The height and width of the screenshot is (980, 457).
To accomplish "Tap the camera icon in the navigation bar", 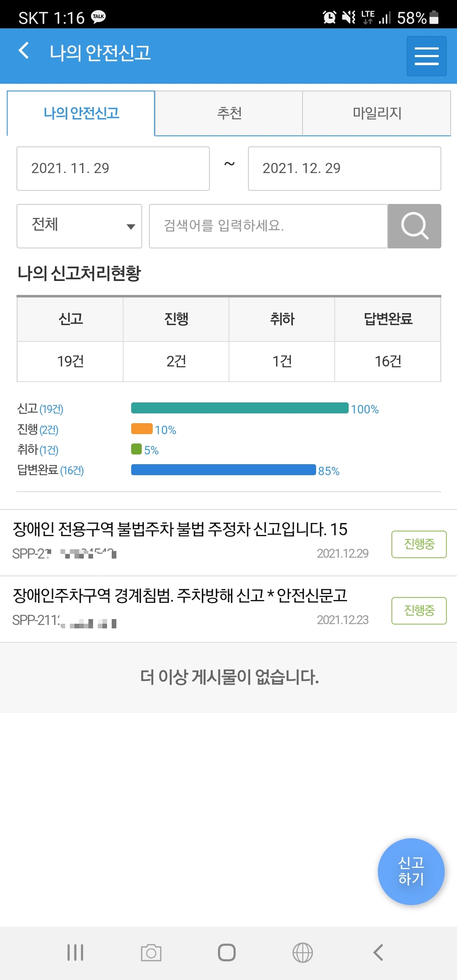I will [x=151, y=952].
